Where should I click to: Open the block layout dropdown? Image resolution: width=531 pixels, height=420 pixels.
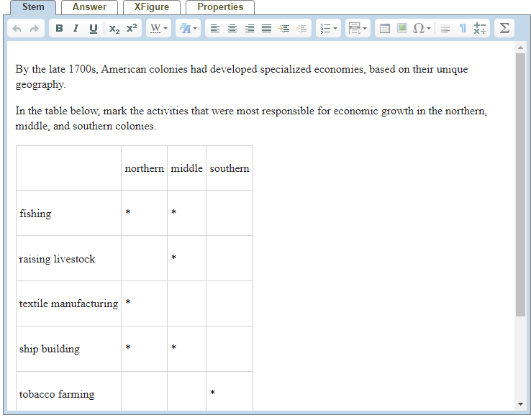pyautogui.click(x=358, y=29)
